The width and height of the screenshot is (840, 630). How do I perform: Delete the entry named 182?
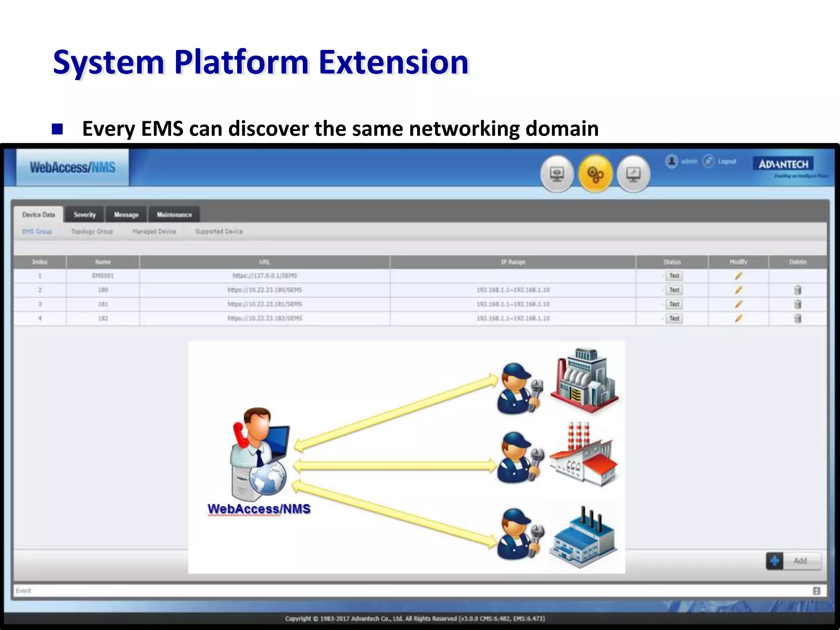click(797, 319)
